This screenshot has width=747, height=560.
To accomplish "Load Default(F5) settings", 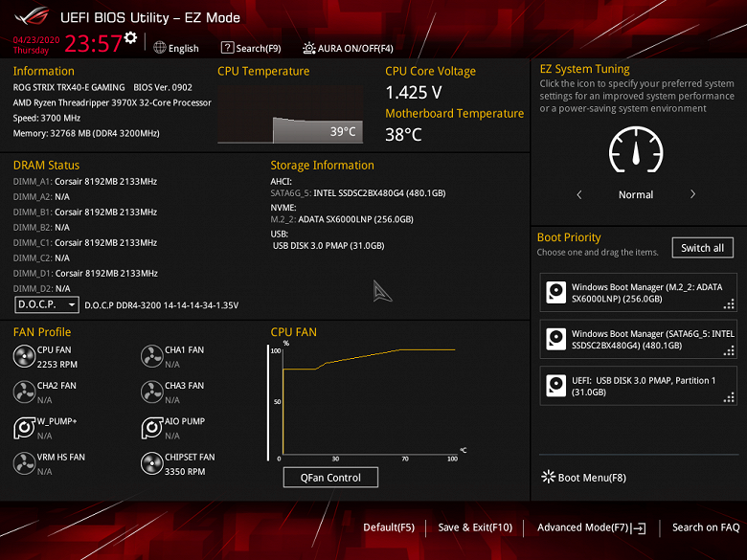I will click(x=389, y=527).
